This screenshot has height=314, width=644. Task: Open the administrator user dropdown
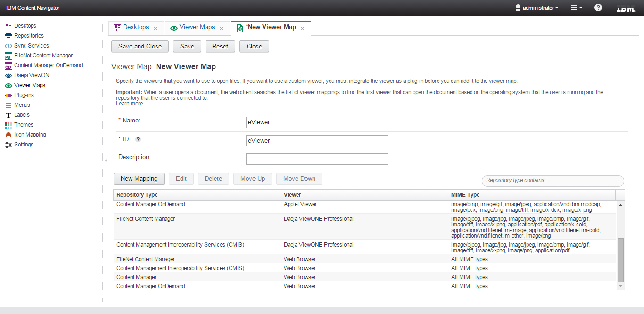point(537,8)
